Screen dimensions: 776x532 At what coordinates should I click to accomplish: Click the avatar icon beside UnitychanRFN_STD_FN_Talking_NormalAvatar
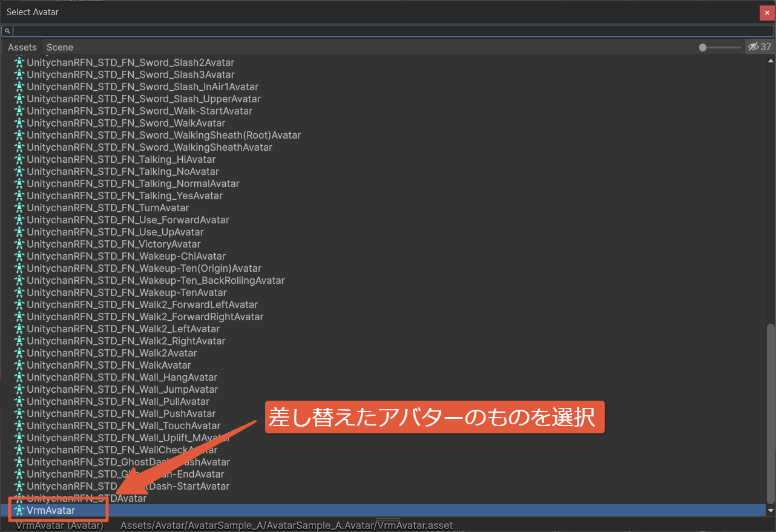click(19, 183)
